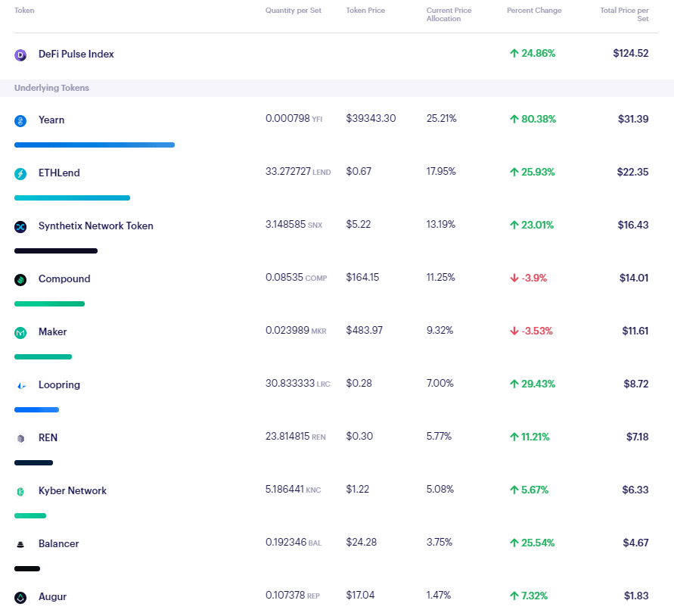Image resolution: width=674 pixels, height=616 pixels.
Task: Click the Kyber Network token icon
Action: point(20,491)
